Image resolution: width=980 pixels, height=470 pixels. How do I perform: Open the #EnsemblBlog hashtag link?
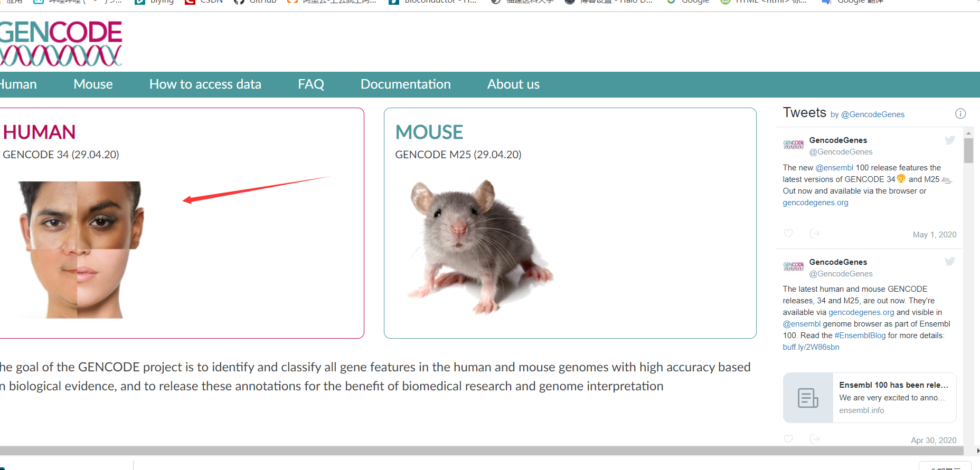[x=860, y=335]
